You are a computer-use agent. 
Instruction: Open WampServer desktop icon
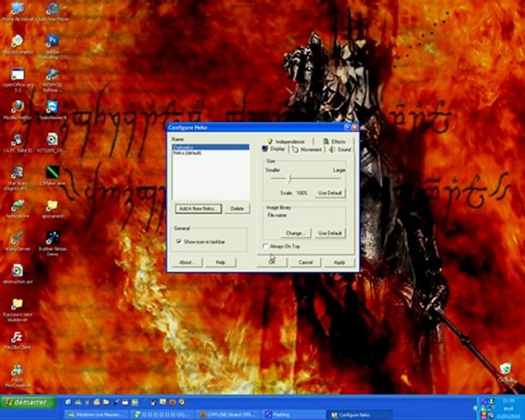[17, 242]
